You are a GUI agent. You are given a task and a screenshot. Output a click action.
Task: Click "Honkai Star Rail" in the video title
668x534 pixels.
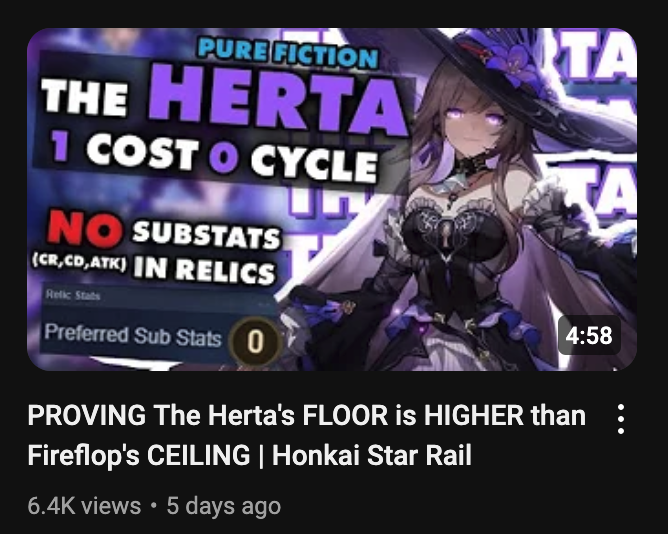[371, 455]
